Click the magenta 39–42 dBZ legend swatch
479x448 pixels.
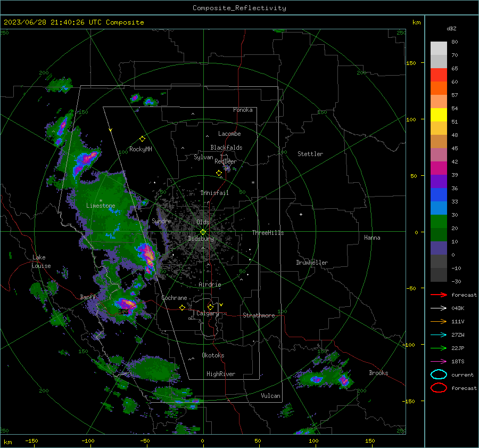click(439, 168)
